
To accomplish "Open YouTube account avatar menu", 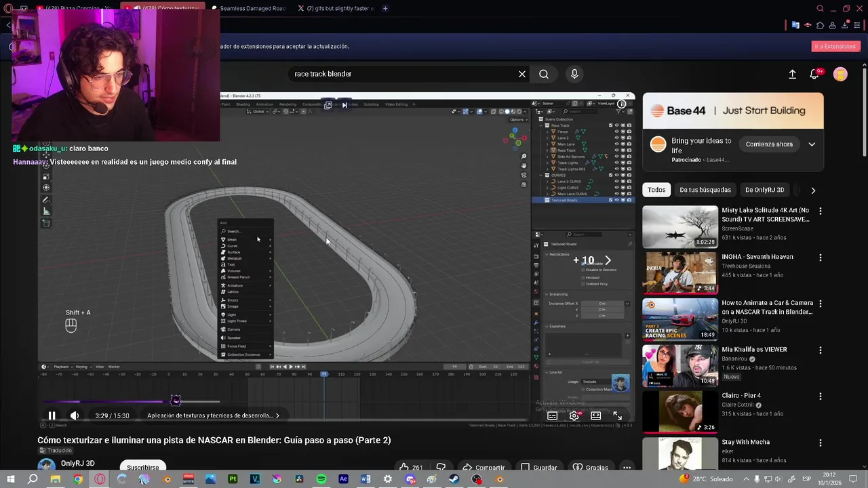I will 840,74.
